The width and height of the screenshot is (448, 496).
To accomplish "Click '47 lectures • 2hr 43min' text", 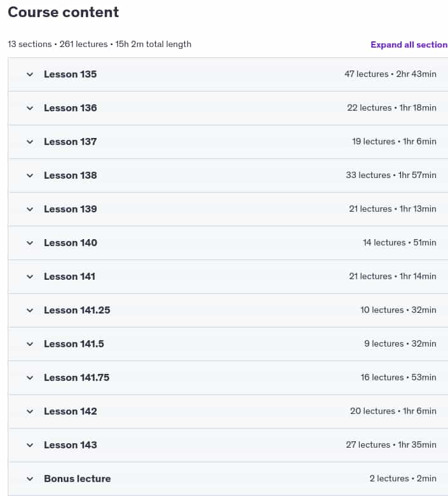I will [x=390, y=74].
